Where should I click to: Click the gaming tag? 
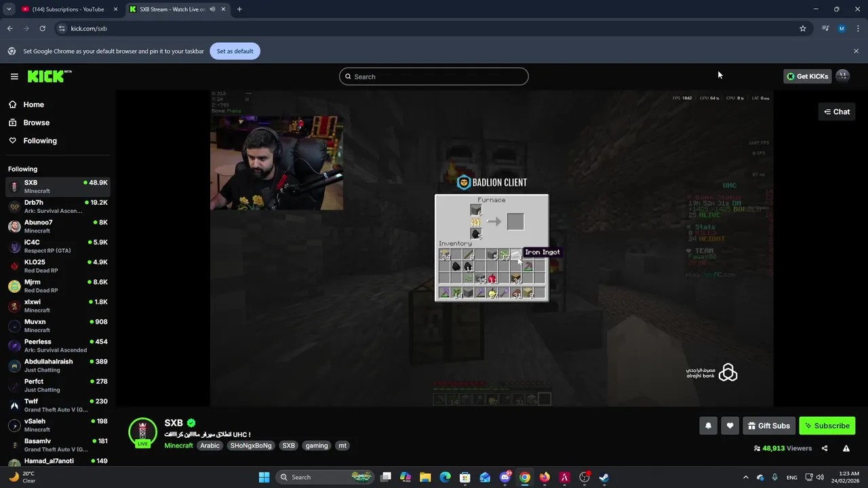pos(317,445)
